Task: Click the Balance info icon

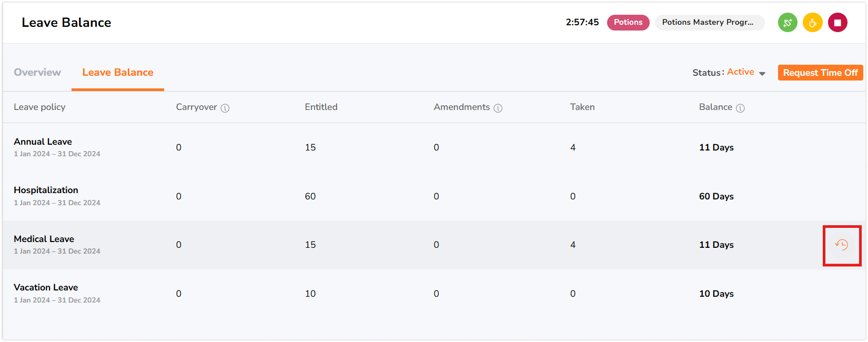Action: point(740,108)
